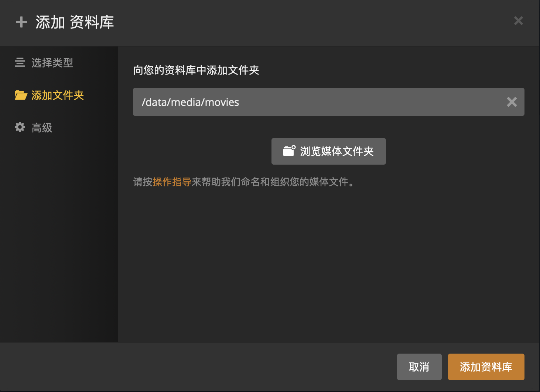Select the path text /data/media/movies

coord(191,102)
